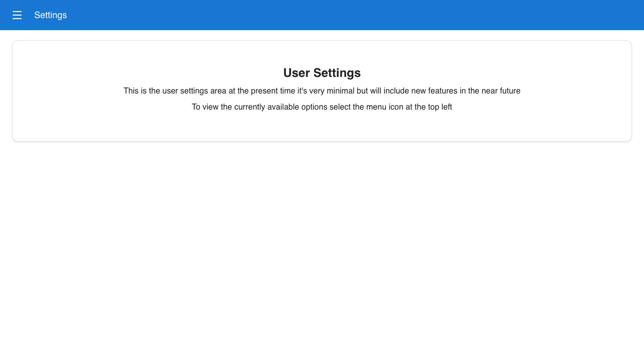The image size is (644, 362).
Task: Select the User Settings heading
Action: coord(322,73)
